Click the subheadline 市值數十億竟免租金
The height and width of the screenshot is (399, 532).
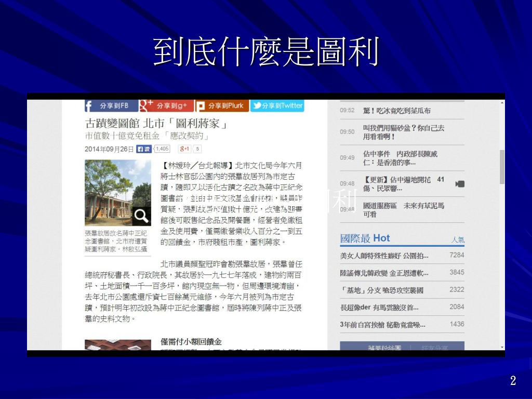pyautogui.click(x=122, y=136)
